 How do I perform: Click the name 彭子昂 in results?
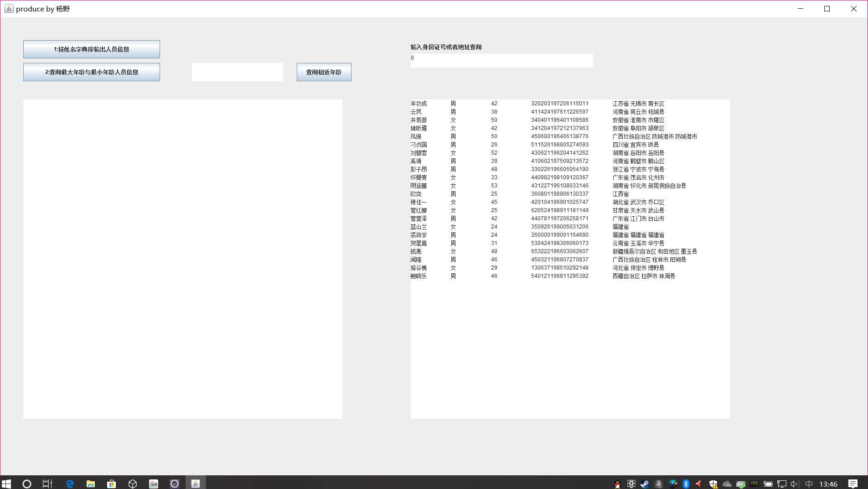pos(418,169)
